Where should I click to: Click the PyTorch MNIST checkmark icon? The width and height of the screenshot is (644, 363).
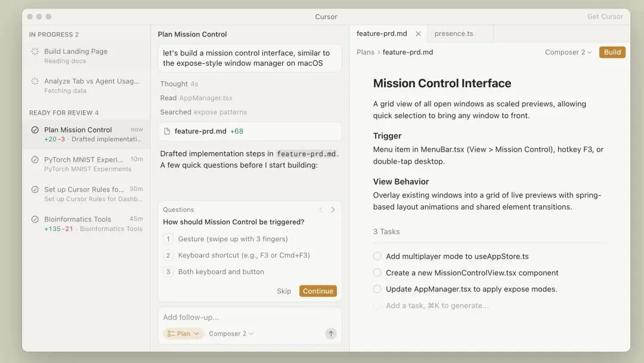tap(35, 159)
